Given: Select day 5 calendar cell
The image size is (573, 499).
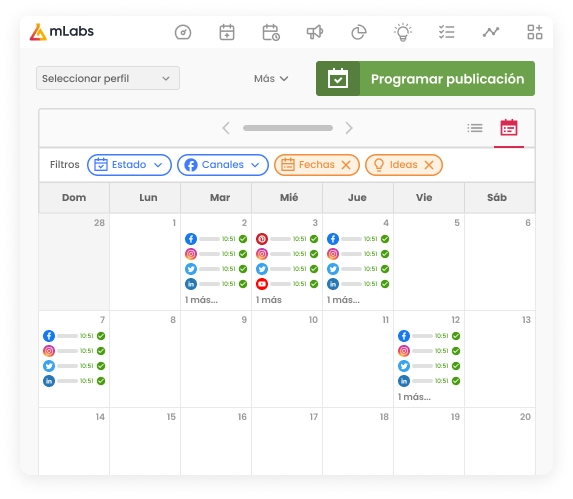Looking at the screenshot, I should click(429, 262).
